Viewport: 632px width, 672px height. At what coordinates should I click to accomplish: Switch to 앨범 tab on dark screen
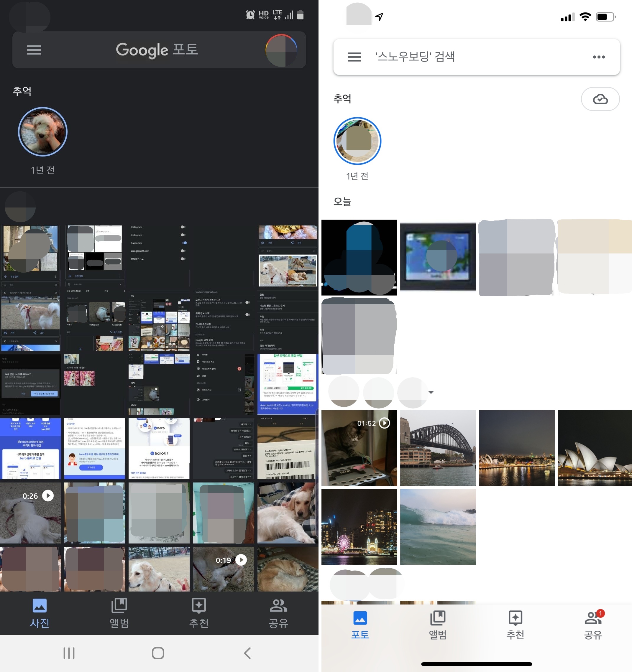tap(119, 613)
